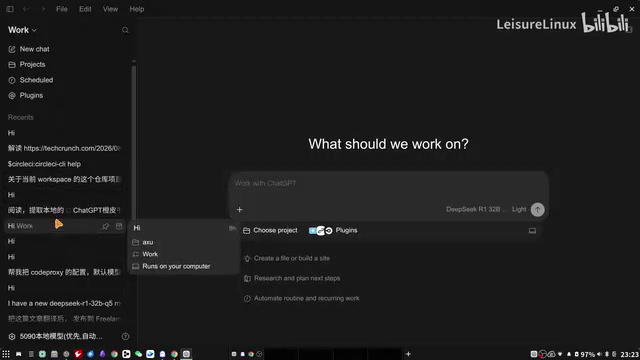Open Plugins below the input box
The image size is (640, 360).
coord(333,231)
